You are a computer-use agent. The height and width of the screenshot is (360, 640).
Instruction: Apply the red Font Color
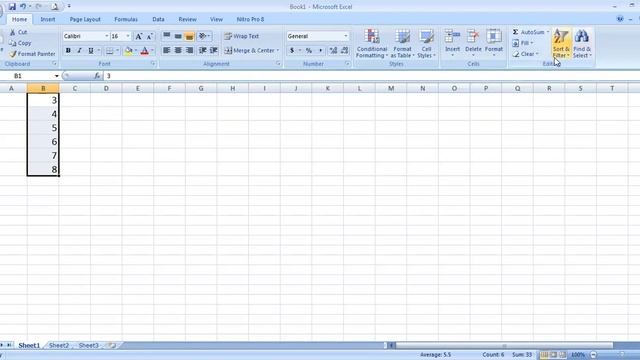(144, 51)
